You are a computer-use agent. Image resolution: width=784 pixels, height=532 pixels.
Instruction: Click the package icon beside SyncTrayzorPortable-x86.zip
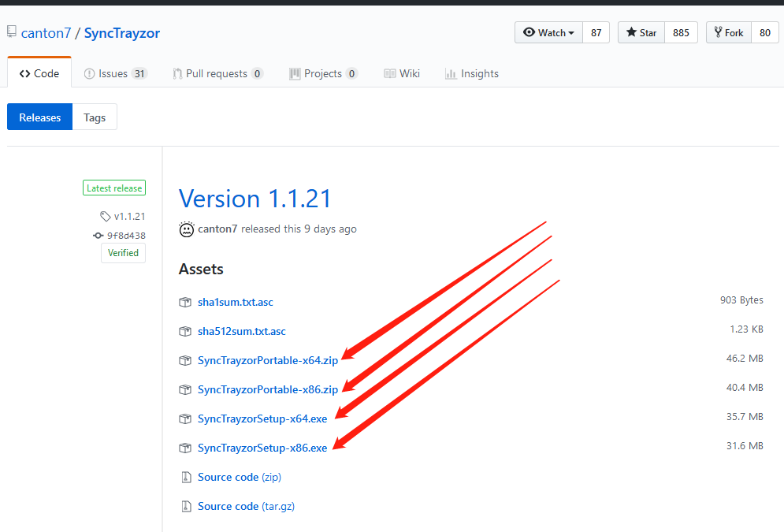(x=185, y=389)
